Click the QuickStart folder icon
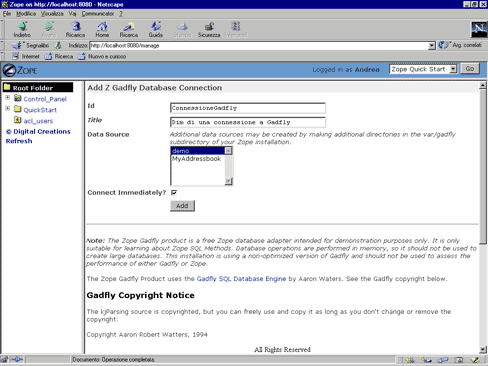This screenshot has height=366, width=488. pos(18,109)
